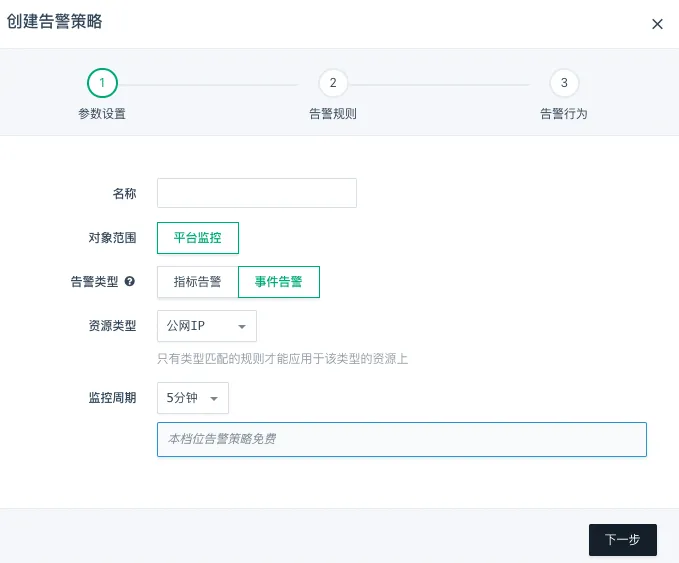Image resolution: width=679 pixels, height=563 pixels.
Task: Select the 指标告警 alarm type
Action: (198, 282)
